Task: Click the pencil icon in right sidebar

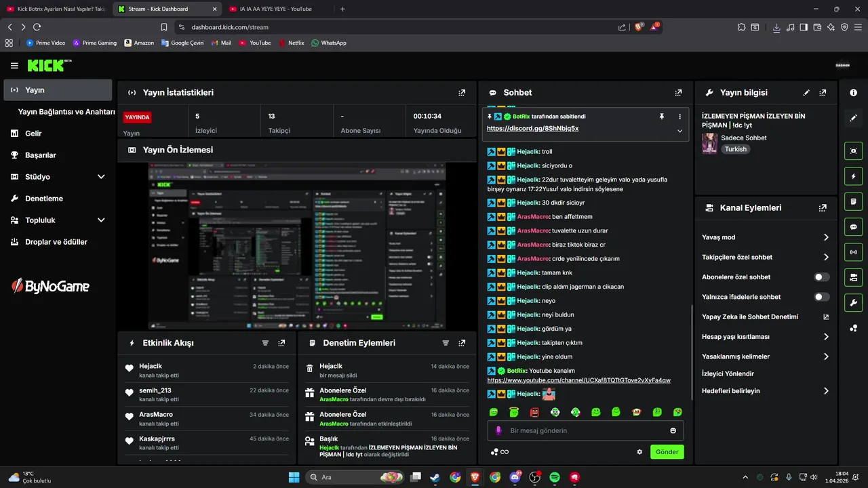Action: 853,118
